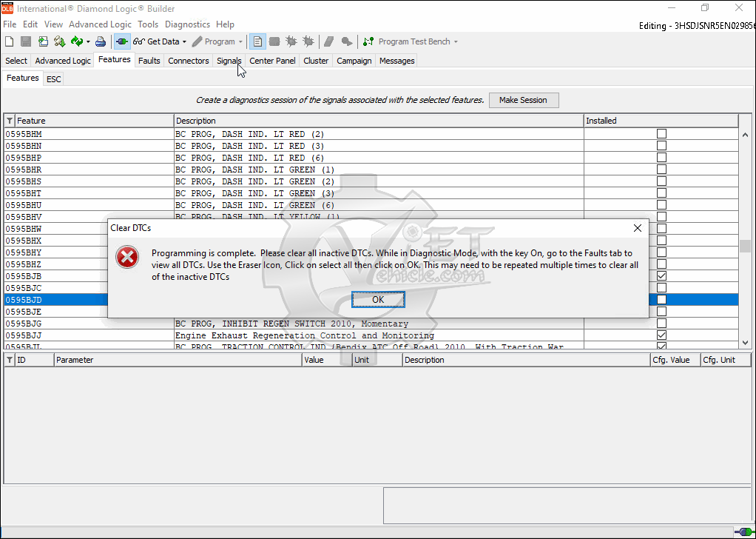The height and width of the screenshot is (539, 756).
Task: Switch to the Select tab
Action: pyautogui.click(x=16, y=61)
